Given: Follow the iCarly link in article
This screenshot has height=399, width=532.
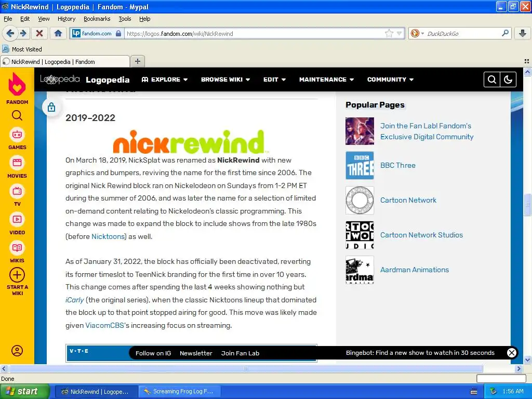Looking at the screenshot, I should coord(75,300).
